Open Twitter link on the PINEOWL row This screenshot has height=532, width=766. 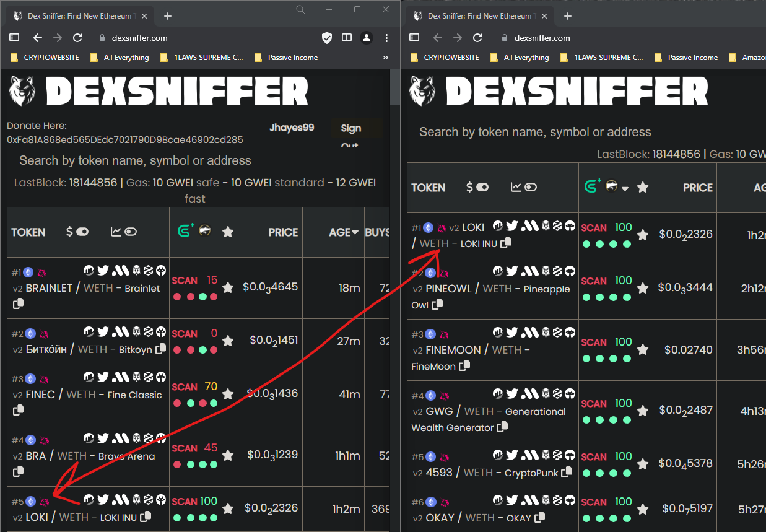point(511,271)
